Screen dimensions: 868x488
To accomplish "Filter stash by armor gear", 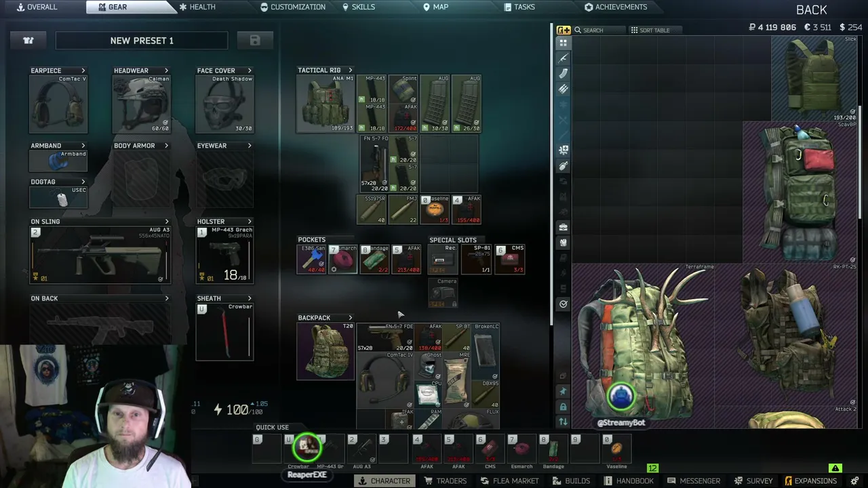I will 564,242.
